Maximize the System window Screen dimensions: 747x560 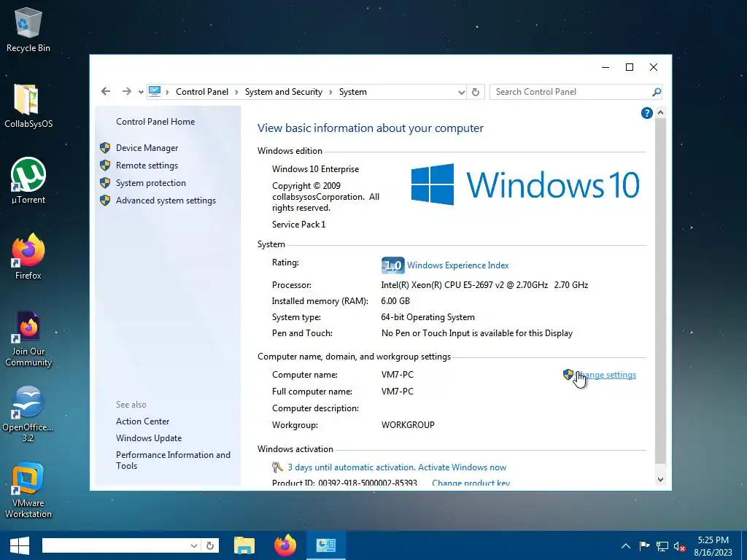630,67
